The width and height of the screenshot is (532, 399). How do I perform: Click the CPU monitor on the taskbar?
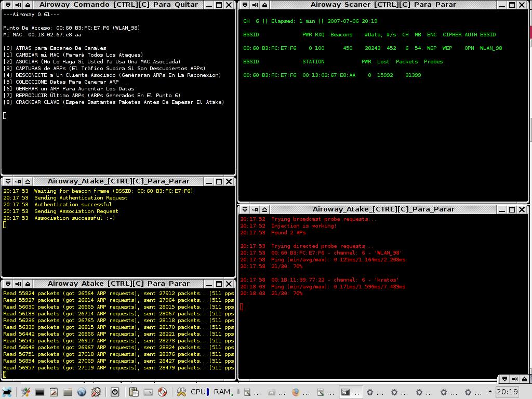click(x=200, y=392)
